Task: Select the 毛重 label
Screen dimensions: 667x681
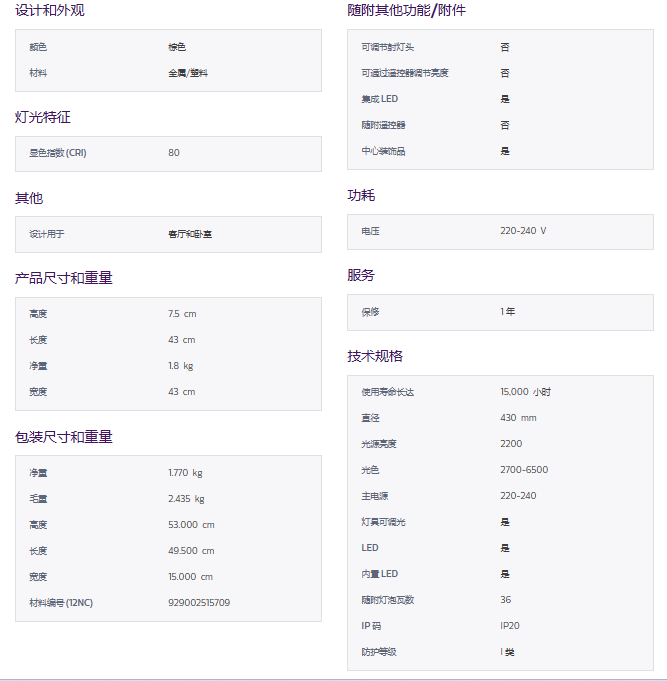Action: pyautogui.click(x=38, y=499)
